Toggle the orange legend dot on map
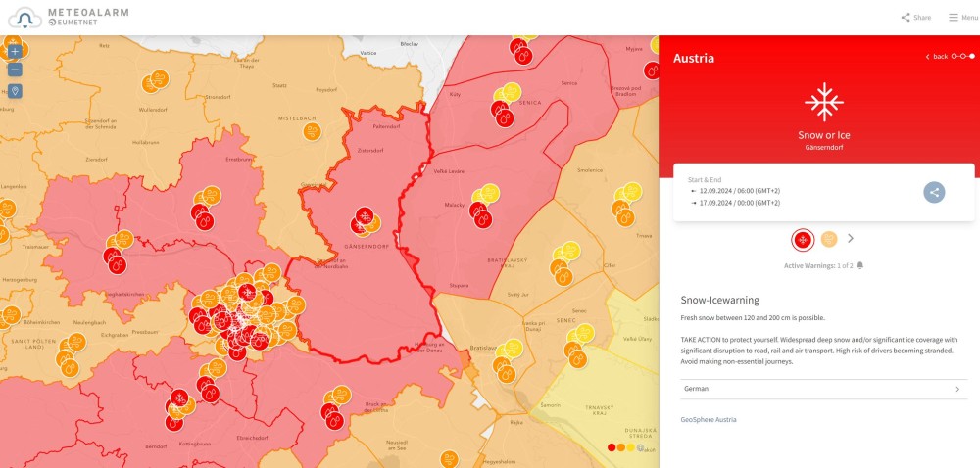Screen dimensions: 980x468 coord(621,447)
